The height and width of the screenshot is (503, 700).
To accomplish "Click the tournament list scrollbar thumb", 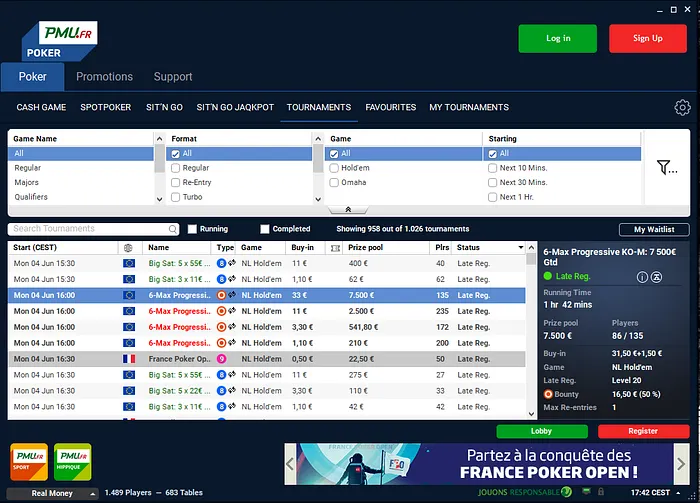I will click(531, 259).
